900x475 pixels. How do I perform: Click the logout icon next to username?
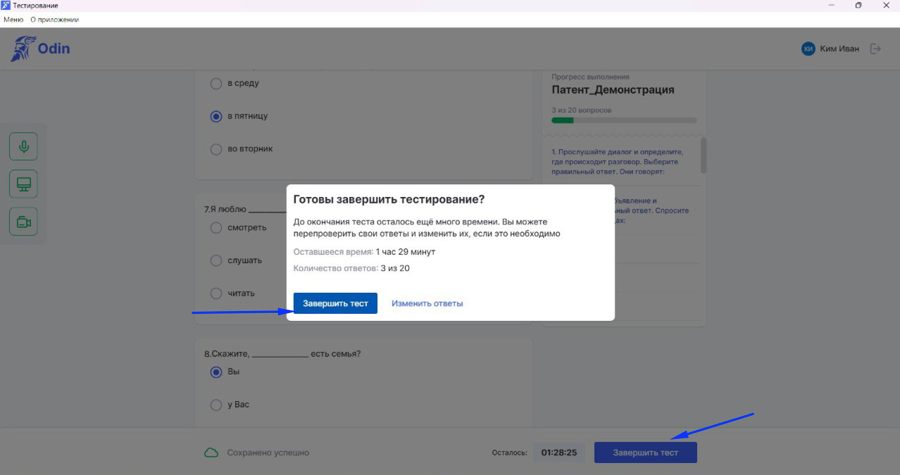[x=876, y=49]
